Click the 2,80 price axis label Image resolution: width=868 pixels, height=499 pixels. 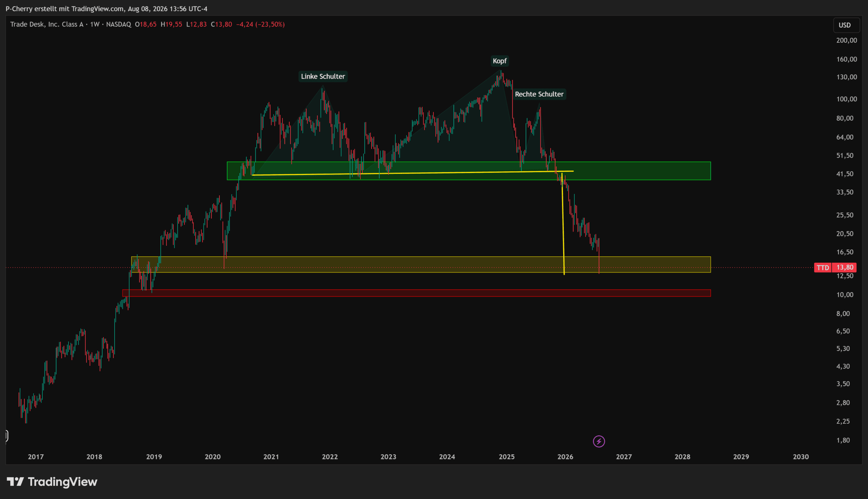point(843,403)
